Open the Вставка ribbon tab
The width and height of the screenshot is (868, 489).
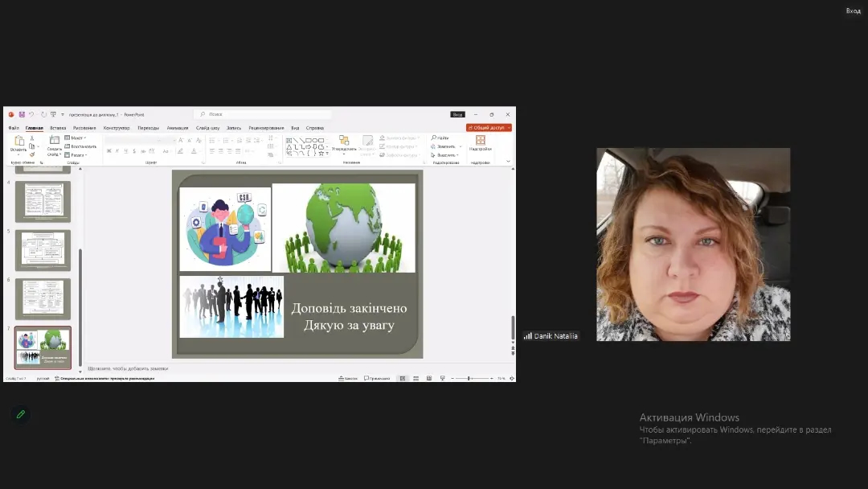(x=58, y=128)
